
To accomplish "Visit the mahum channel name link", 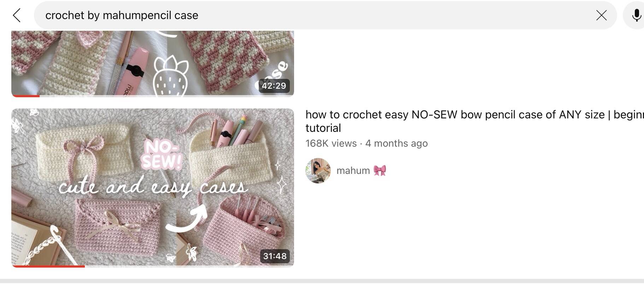I will (x=353, y=171).
